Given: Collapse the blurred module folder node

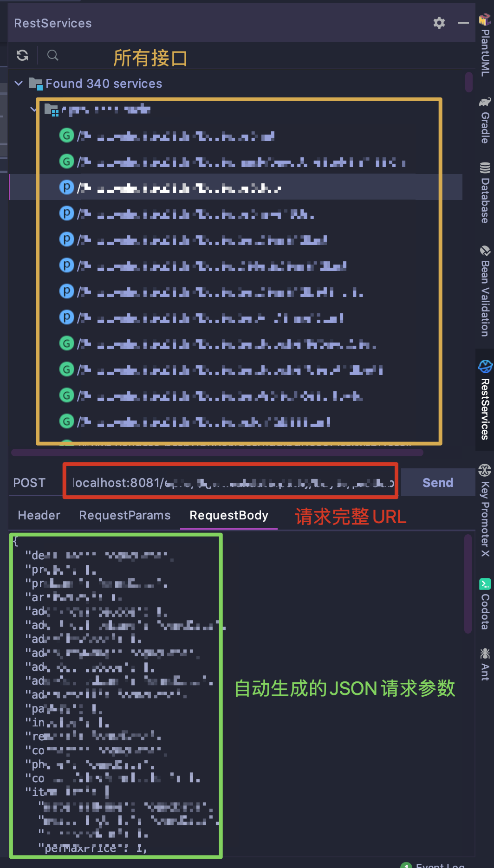Looking at the screenshot, I should click(33, 110).
